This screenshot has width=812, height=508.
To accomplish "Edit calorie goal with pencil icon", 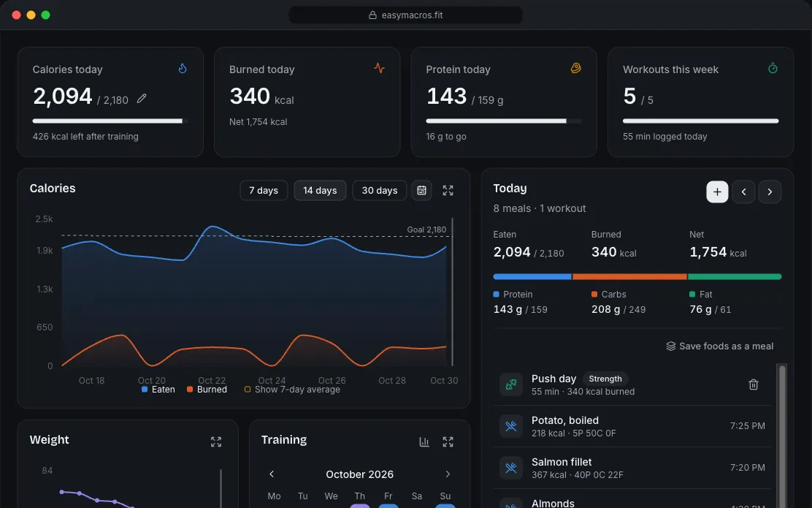I will (142, 99).
